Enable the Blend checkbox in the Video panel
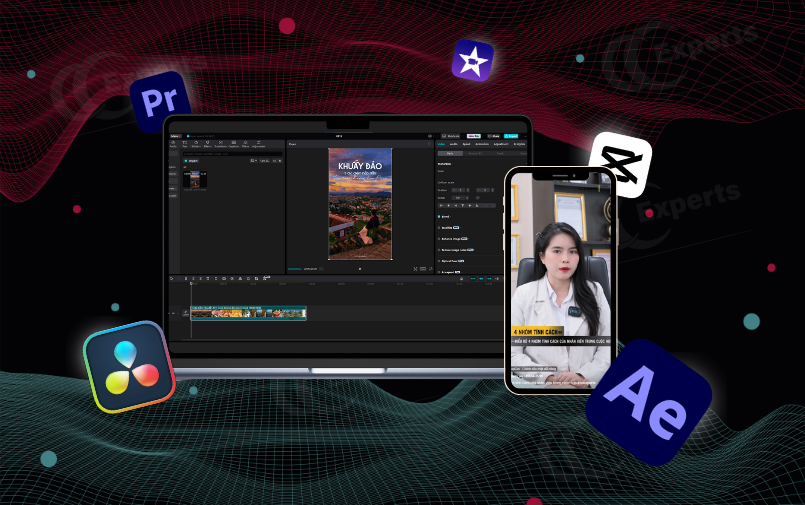 coord(440,216)
